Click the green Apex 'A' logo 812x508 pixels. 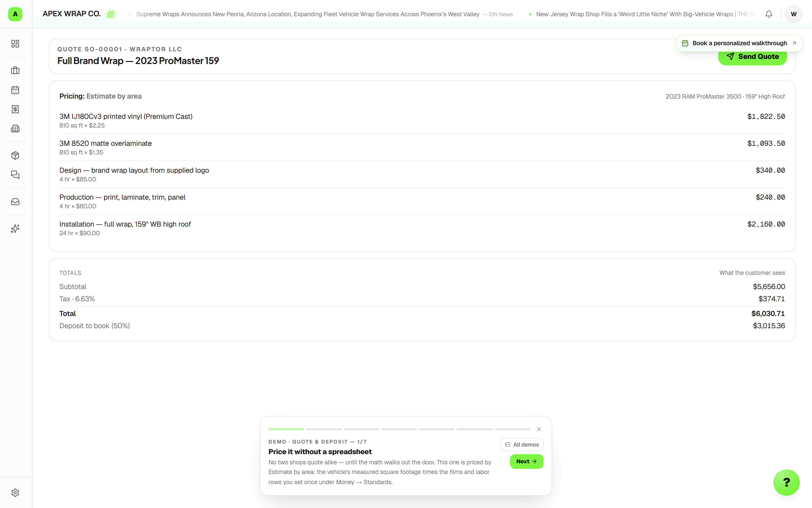tap(15, 14)
